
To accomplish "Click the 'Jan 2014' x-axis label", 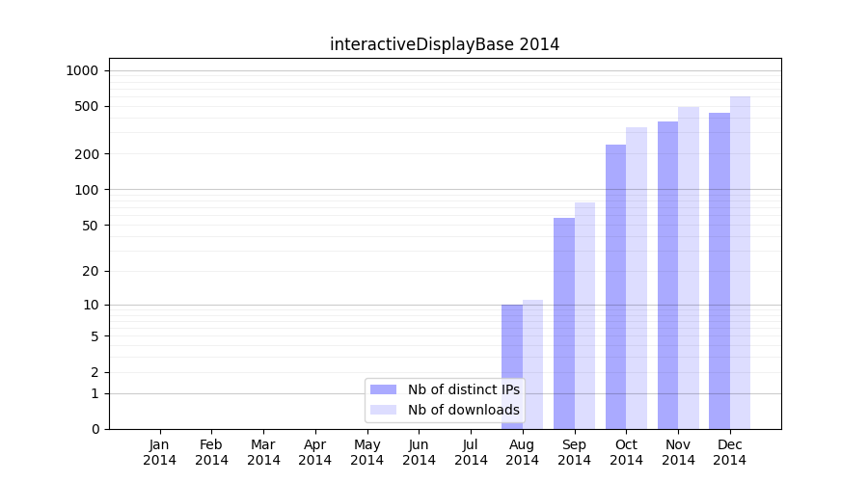I will (160, 452).
